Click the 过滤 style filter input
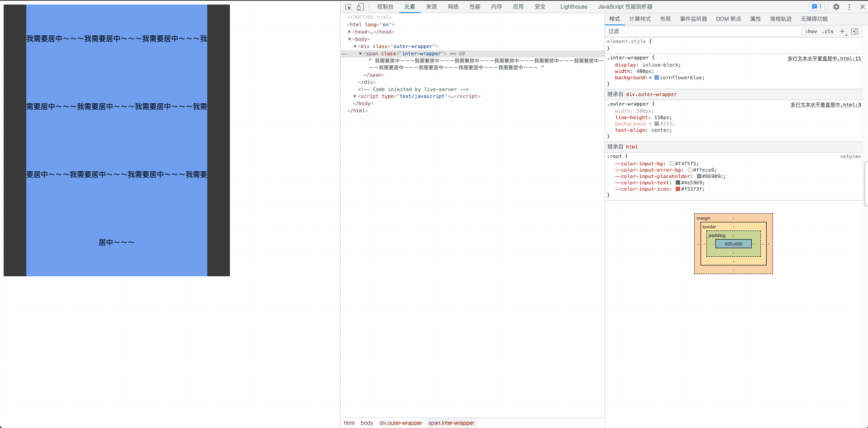The image size is (868, 428). pos(656,31)
